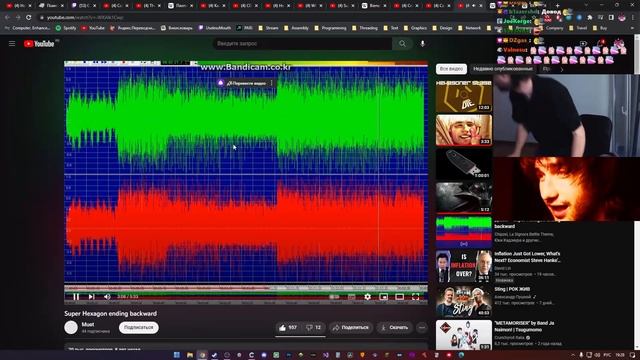Go to YouTube home via logo

coord(39,44)
